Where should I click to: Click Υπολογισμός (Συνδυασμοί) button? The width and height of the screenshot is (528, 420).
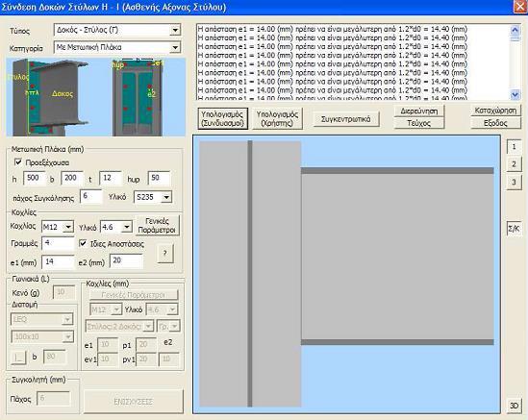[222, 118]
